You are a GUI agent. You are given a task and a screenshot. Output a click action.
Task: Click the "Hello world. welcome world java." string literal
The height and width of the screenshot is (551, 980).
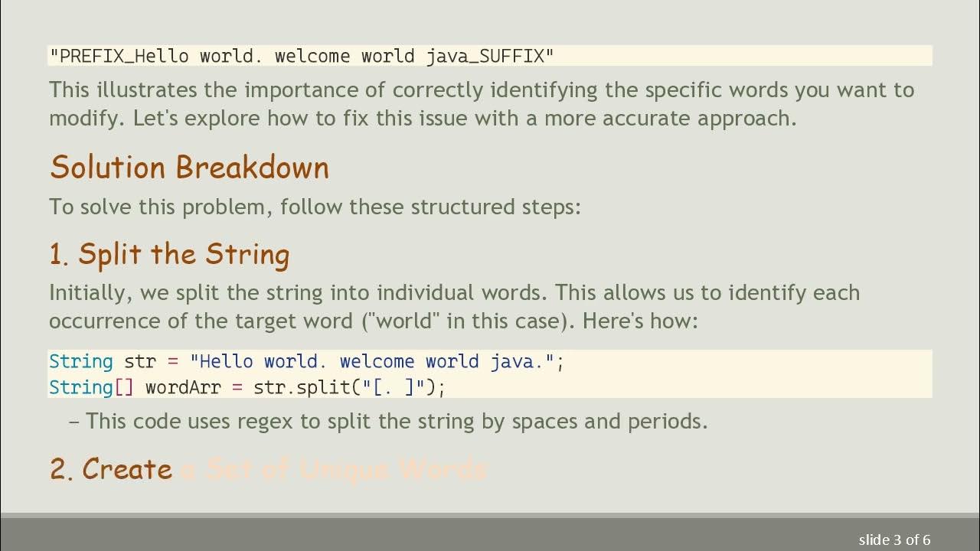point(372,361)
